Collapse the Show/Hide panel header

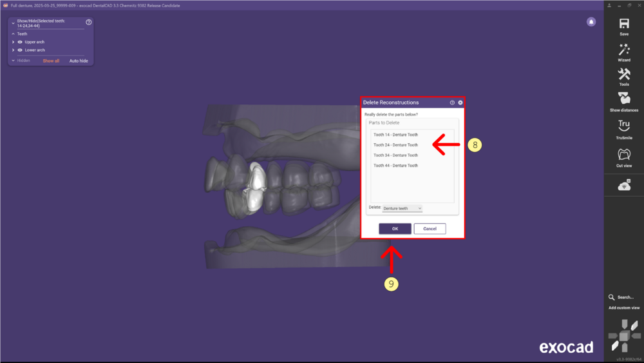pyautogui.click(x=13, y=23)
